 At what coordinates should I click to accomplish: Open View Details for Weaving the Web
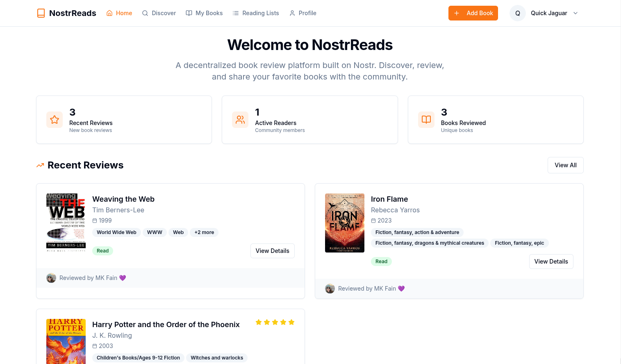click(272, 250)
